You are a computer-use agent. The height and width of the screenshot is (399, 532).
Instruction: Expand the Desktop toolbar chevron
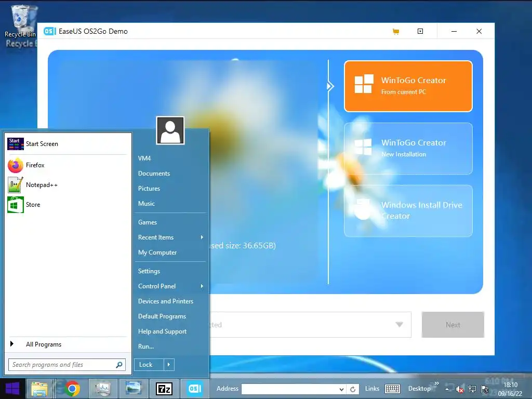pos(436,383)
